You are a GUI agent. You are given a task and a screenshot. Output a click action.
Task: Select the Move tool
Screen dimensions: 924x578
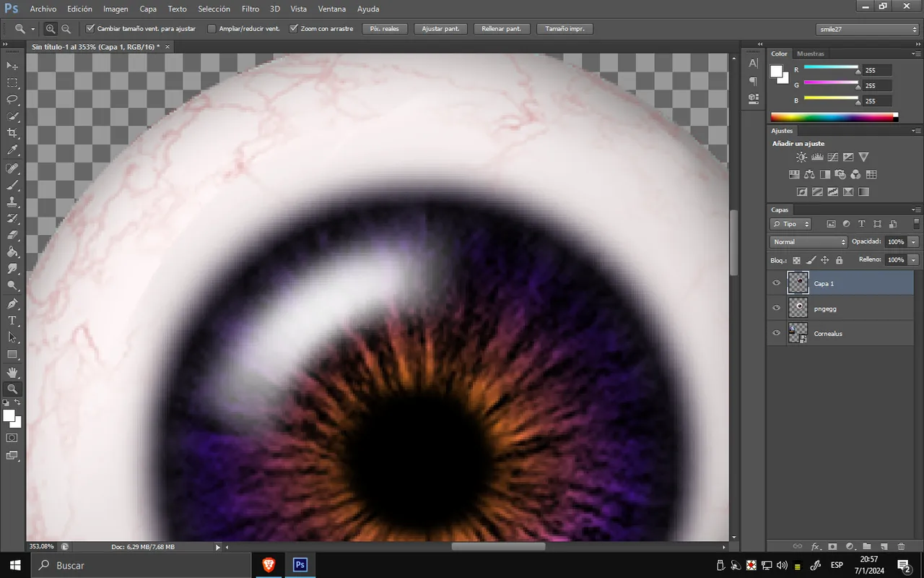pos(12,66)
